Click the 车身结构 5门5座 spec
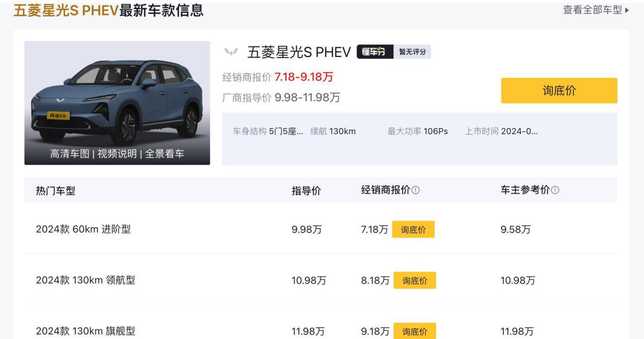This screenshot has width=644, height=339. point(268,131)
